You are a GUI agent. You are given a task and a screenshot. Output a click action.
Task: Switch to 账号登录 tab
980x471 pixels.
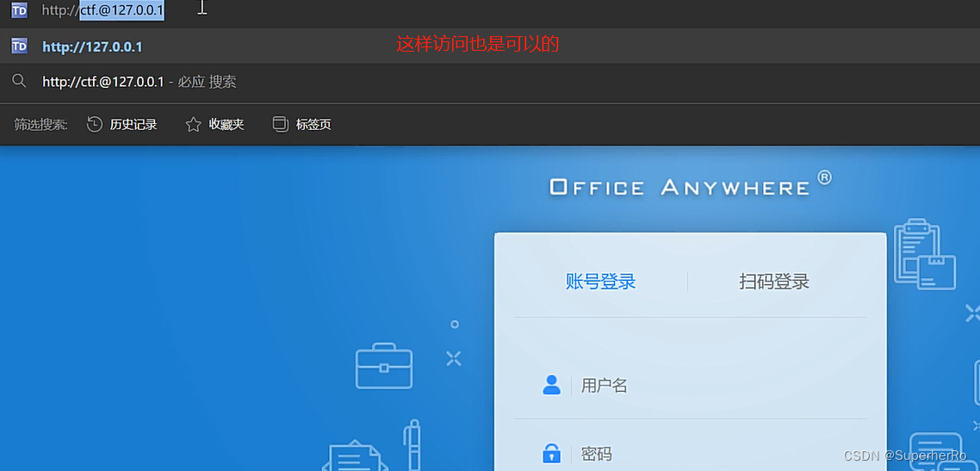pyautogui.click(x=600, y=282)
